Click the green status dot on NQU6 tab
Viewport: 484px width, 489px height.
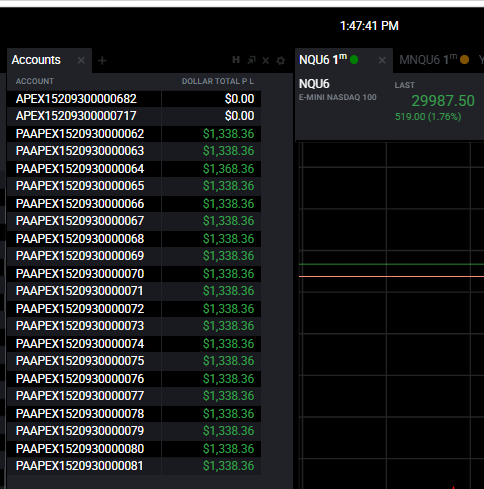354,60
